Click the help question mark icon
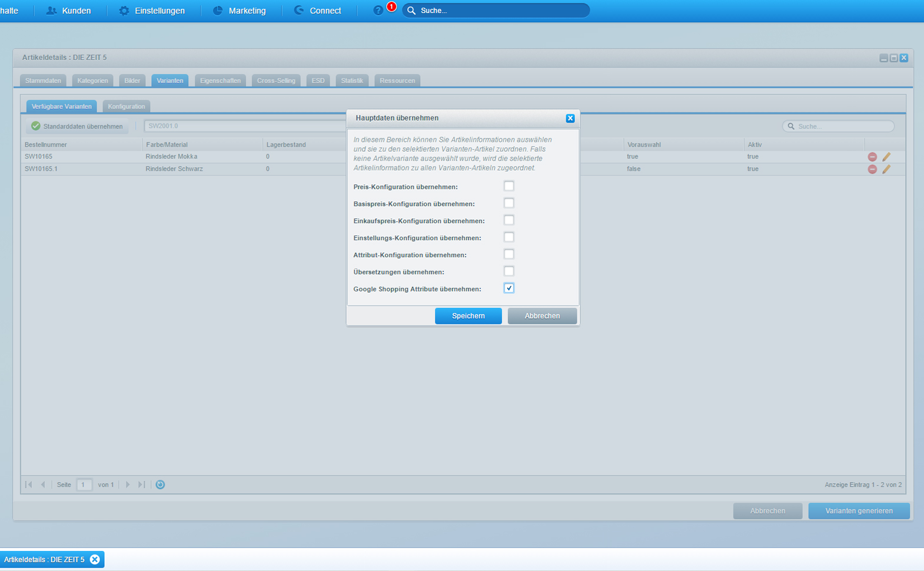The width and height of the screenshot is (924, 571). click(378, 11)
